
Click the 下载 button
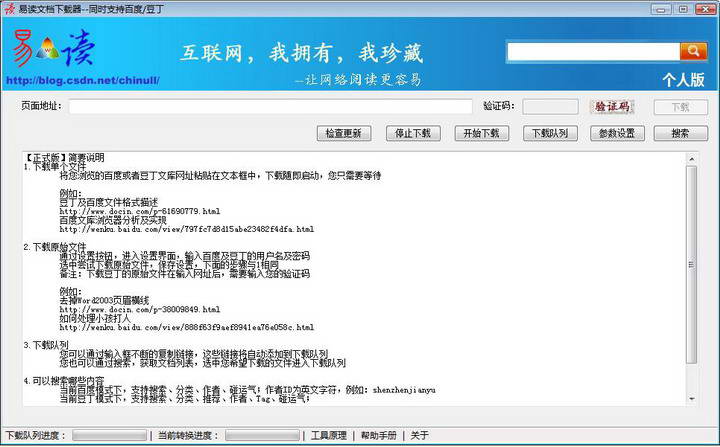tap(681, 107)
